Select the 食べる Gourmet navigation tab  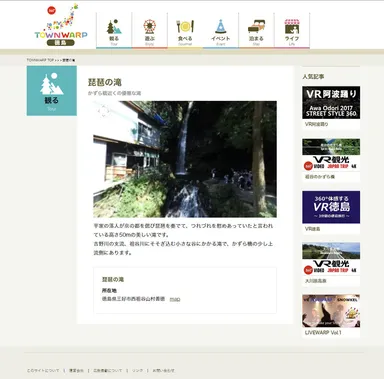pos(185,31)
